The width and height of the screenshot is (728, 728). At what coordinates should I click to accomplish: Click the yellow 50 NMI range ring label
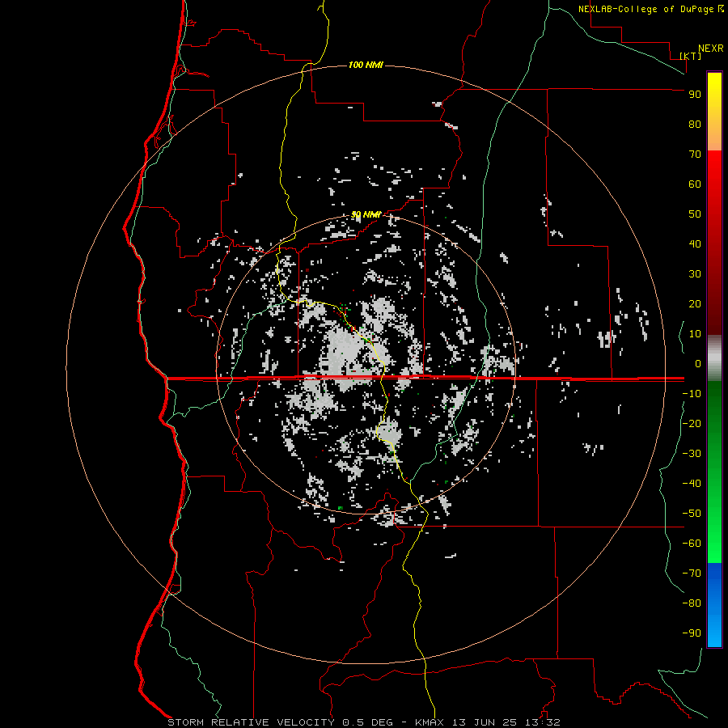tap(366, 214)
